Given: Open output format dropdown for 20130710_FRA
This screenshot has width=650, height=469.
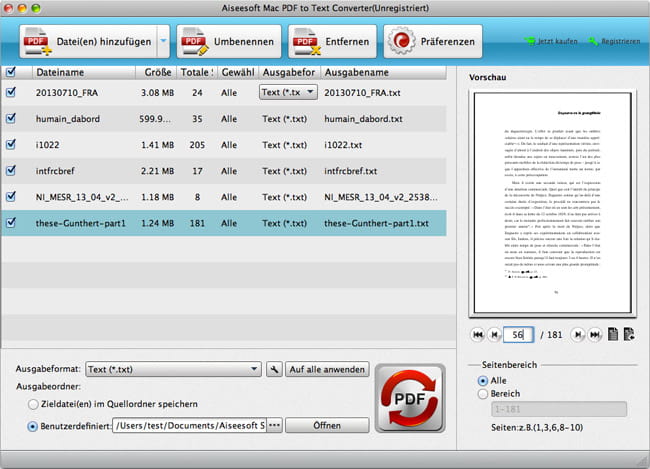Looking at the screenshot, I should point(288,92).
